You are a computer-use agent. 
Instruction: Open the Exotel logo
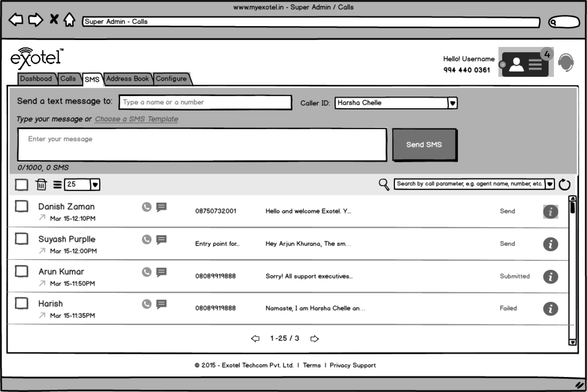pyautogui.click(x=37, y=58)
